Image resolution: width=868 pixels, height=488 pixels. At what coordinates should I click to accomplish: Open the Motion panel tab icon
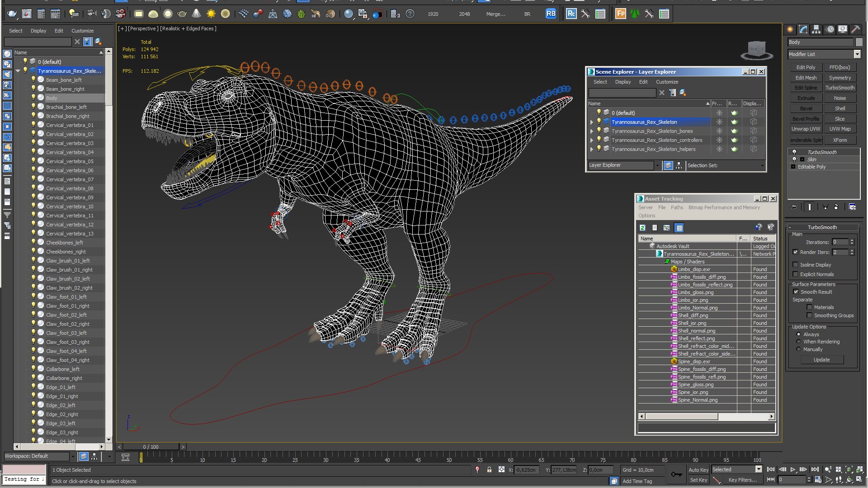click(x=830, y=29)
